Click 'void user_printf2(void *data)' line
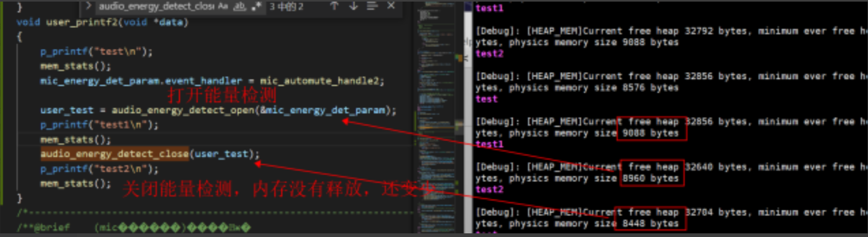Screen dimensions: 868x237 coord(102,22)
